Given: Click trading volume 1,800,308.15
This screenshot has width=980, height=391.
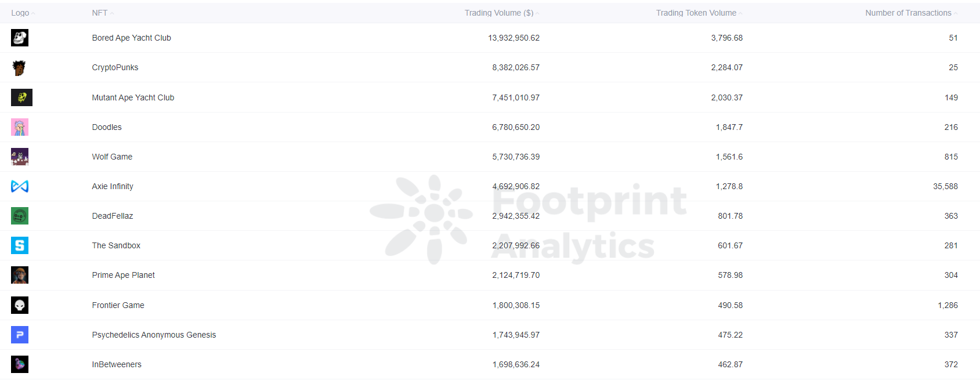Looking at the screenshot, I should tap(516, 305).
